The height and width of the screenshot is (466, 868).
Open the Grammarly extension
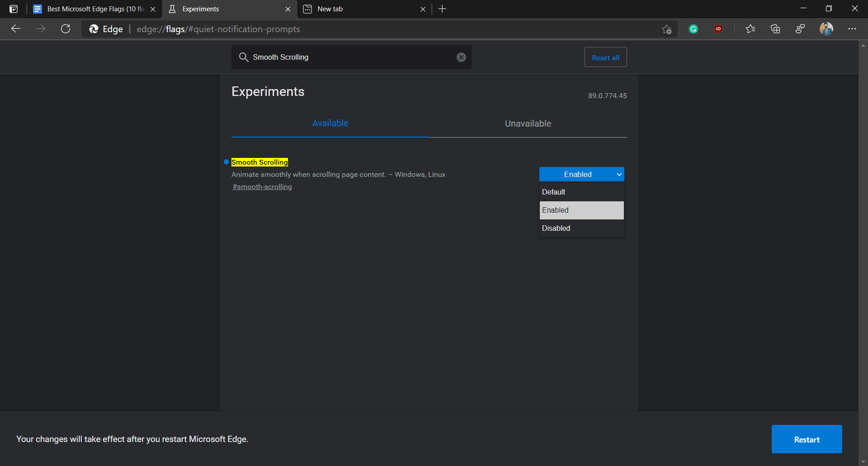point(694,29)
